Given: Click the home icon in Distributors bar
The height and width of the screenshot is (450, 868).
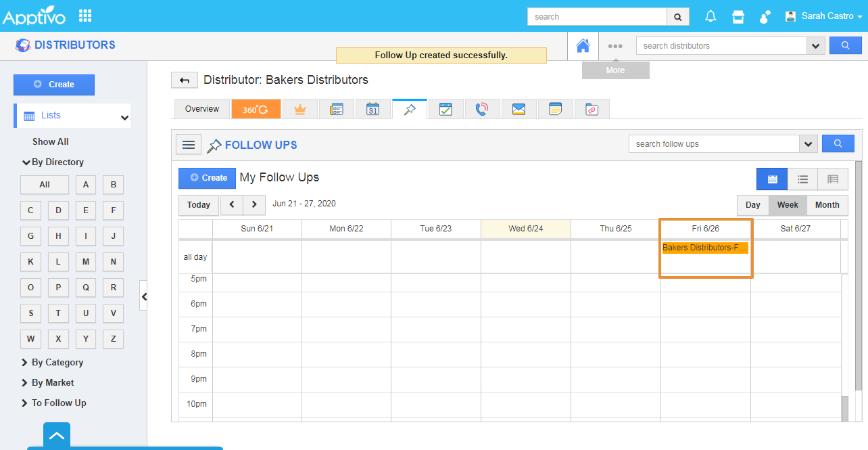Looking at the screenshot, I should point(583,46).
